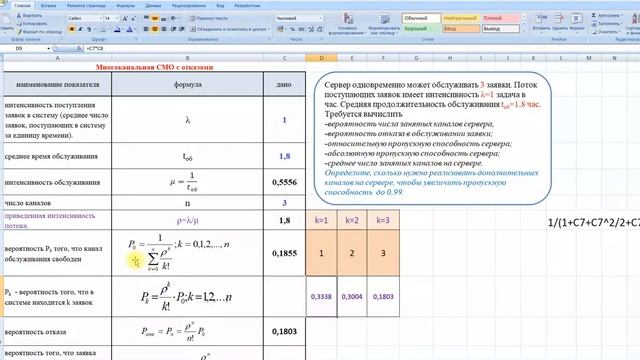This screenshot has height=360, width=640.
Task: Decrease font size with small A
Action: [x=133, y=18]
